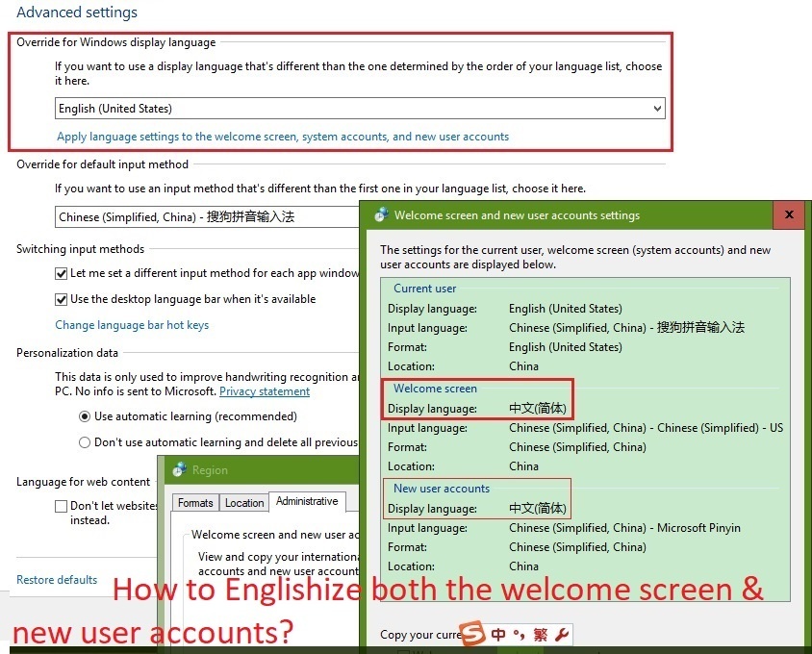Click Welcome screen settings dialog globe icon
This screenshot has height=654, width=812.
(x=382, y=214)
